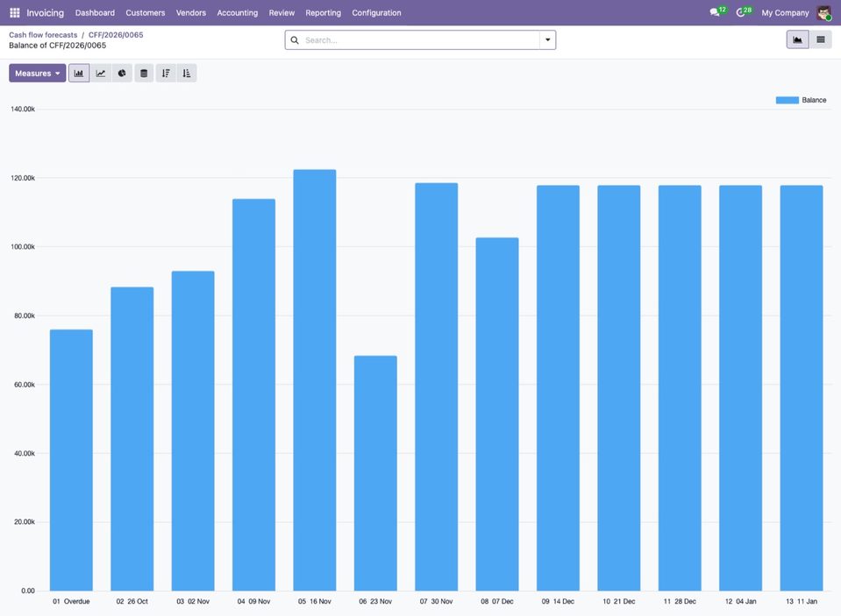
Task: Open the apps grid menu
Action: (15, 12)
